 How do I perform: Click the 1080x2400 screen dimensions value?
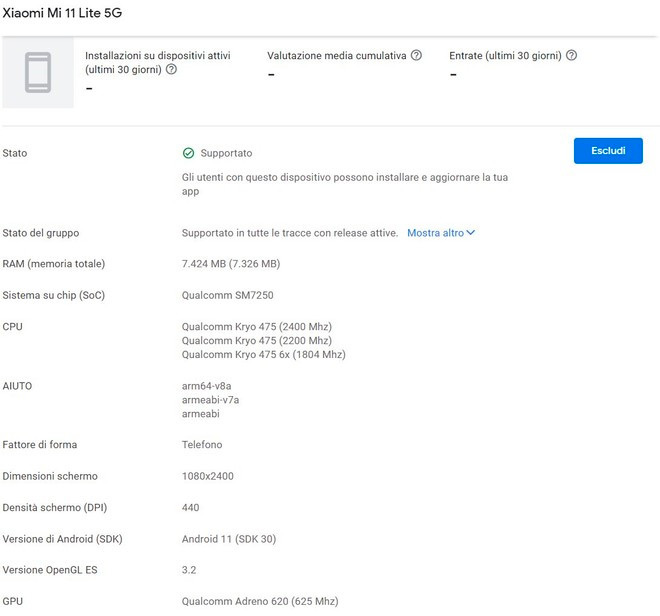coord(208,476)
